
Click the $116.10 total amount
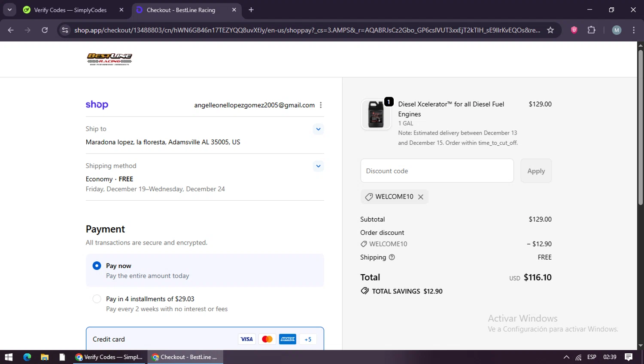click(x=538, y=277)
